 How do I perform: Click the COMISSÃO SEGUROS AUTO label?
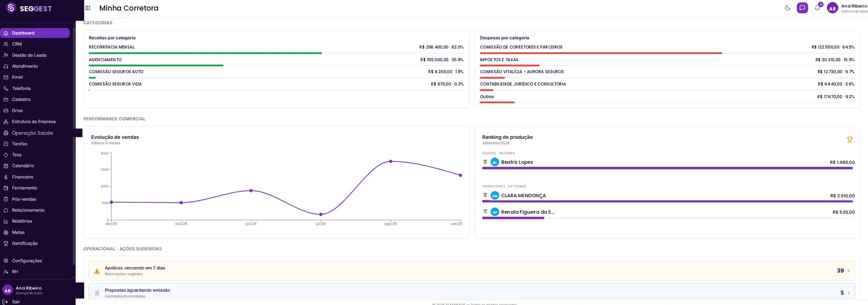coord(116,72)
